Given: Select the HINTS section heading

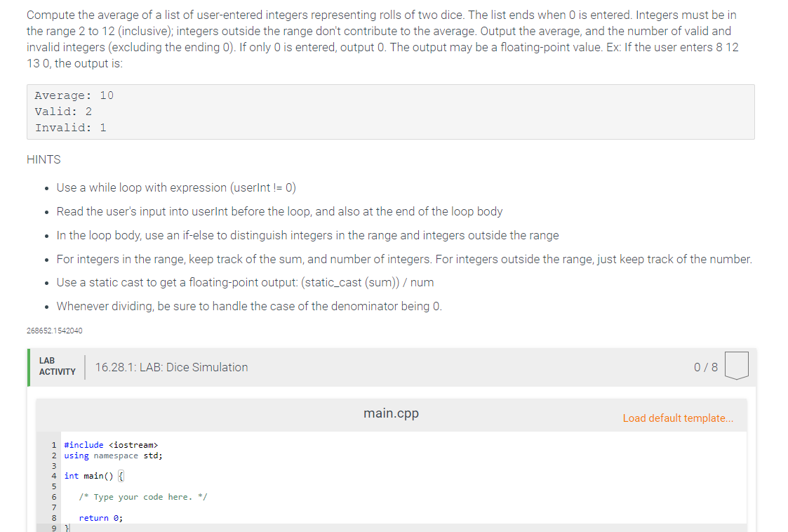Looking at the screenshot, I should coord(44,159).
